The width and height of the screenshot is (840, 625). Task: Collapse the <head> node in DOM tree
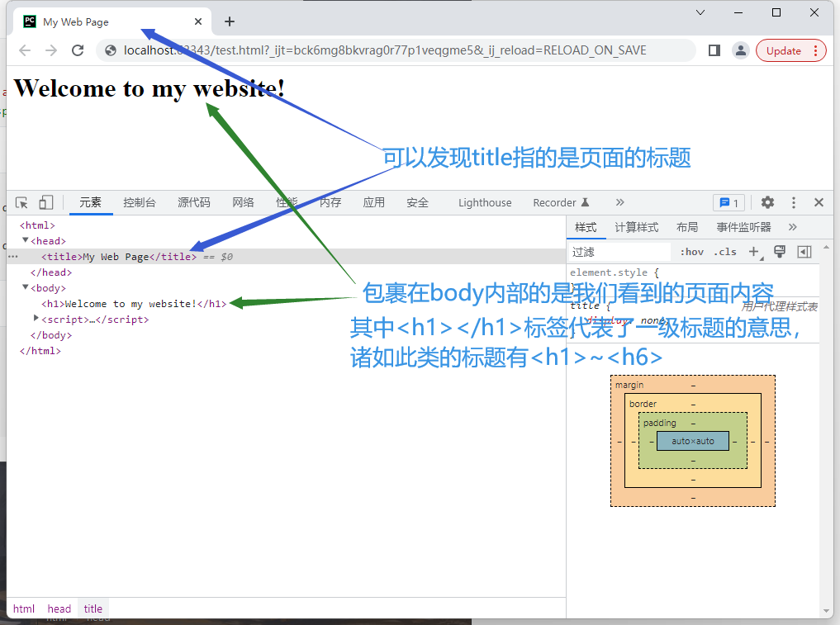coord(26,240)
